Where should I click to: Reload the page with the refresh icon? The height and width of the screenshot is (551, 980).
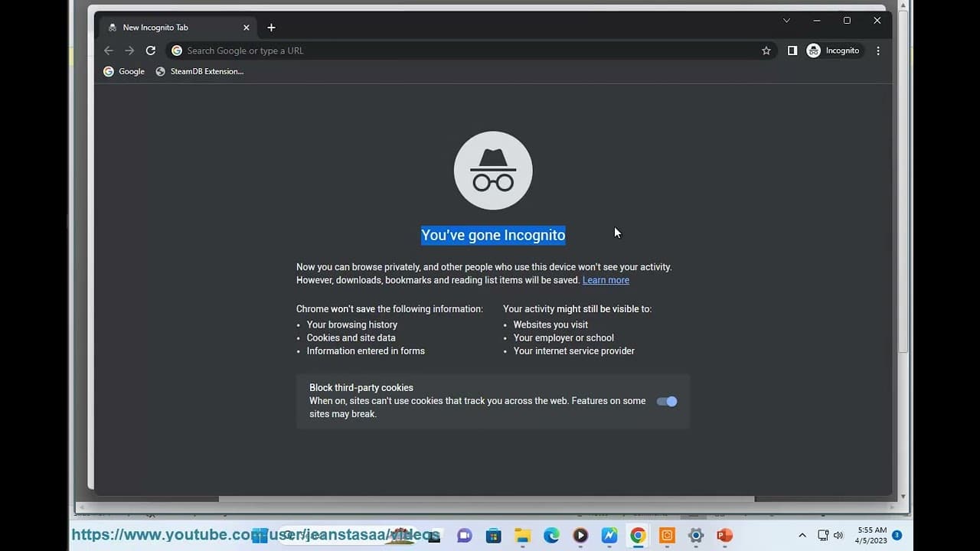pyautogui.click(x=151, y=51)
